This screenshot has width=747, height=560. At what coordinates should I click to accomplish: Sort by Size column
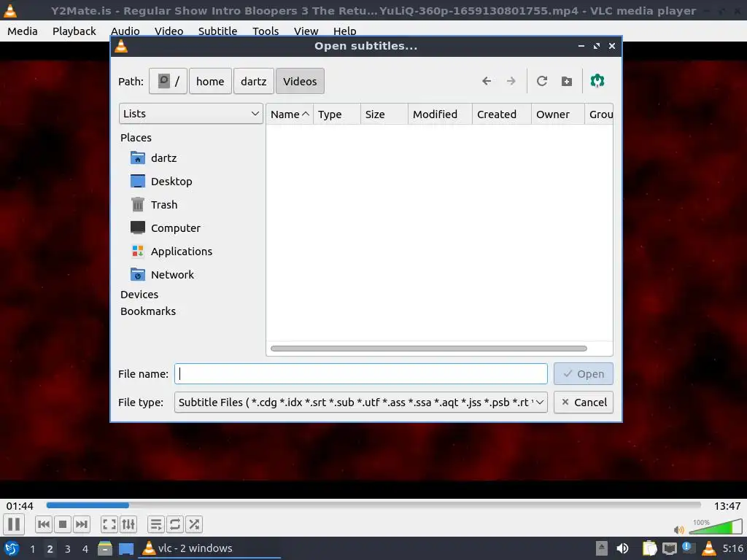point(384,114)
